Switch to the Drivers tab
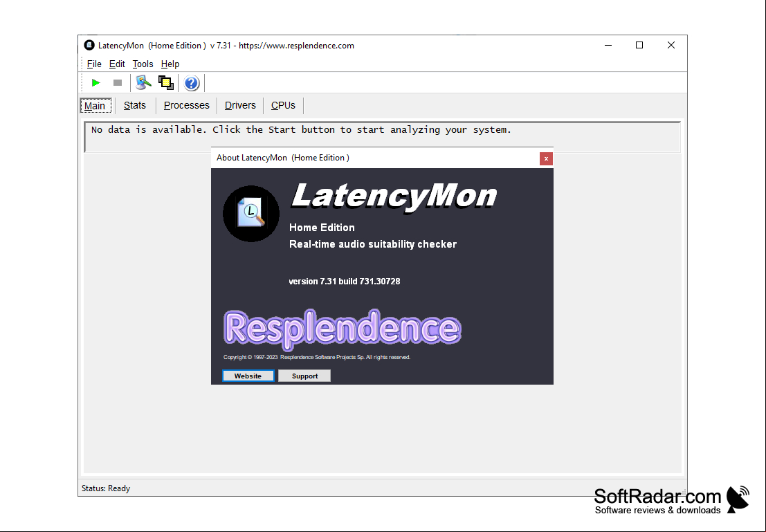This screenshot has width=766, height=532. click(240, 106)
